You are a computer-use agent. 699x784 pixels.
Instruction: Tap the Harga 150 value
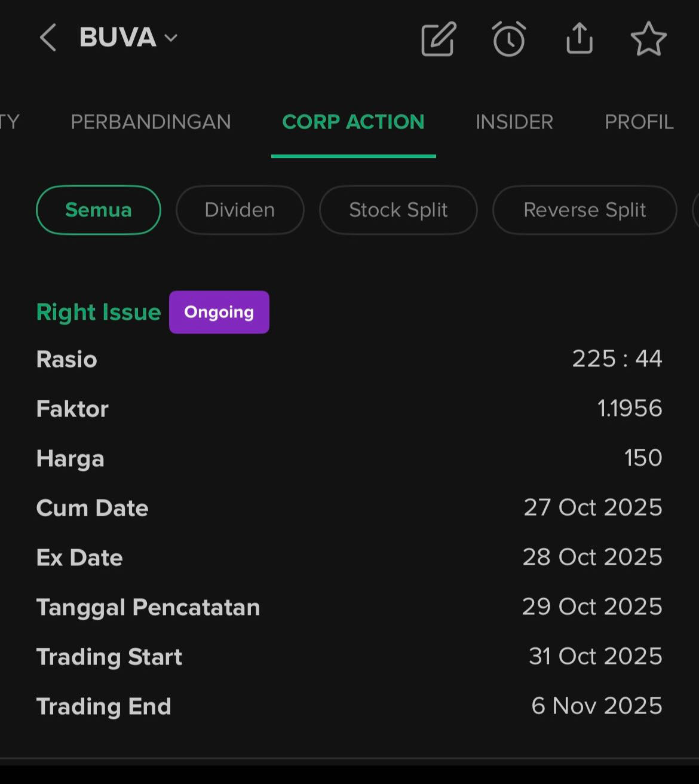(x=643, y=458)
